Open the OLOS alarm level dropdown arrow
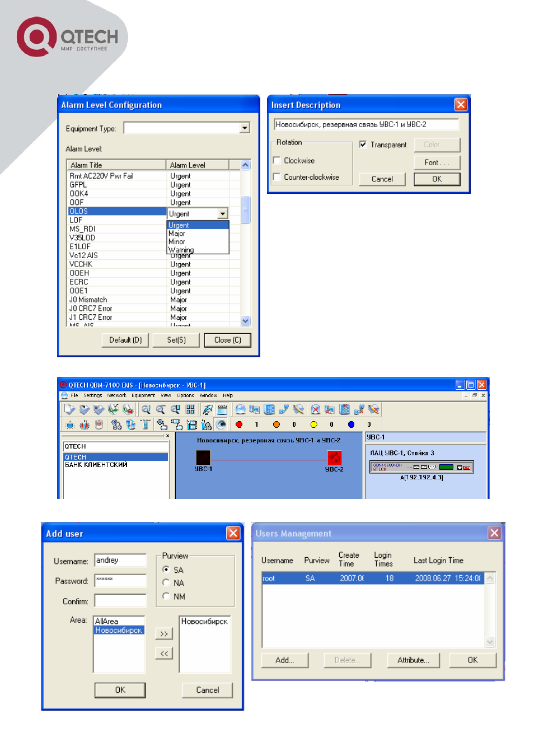 (x=223, y=214)
